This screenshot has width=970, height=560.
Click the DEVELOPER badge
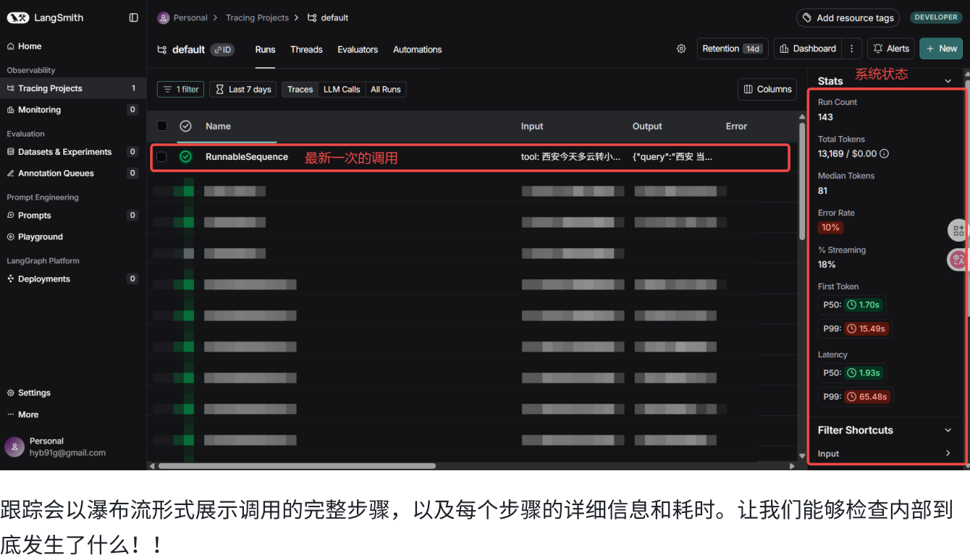pyautogui.click(x=936, y=17)
